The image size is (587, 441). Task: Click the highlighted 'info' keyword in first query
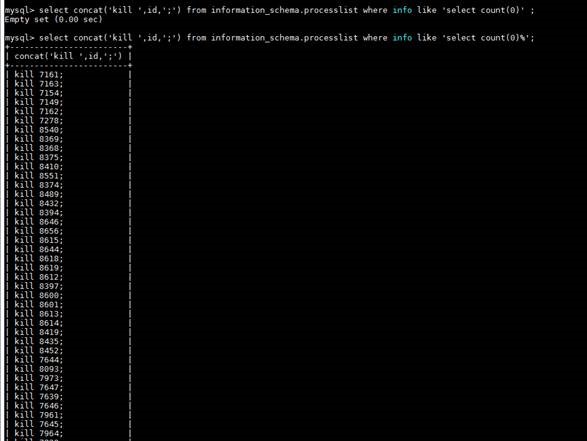click(402, 10)
